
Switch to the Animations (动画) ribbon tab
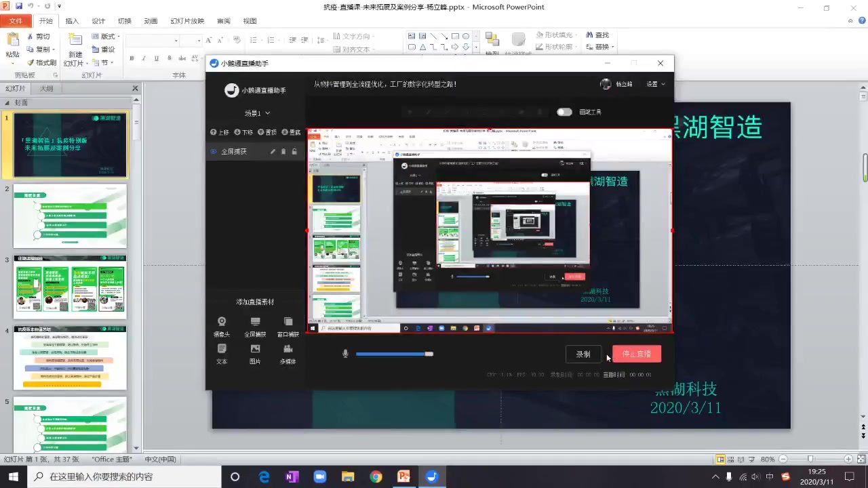pos(151,21)
